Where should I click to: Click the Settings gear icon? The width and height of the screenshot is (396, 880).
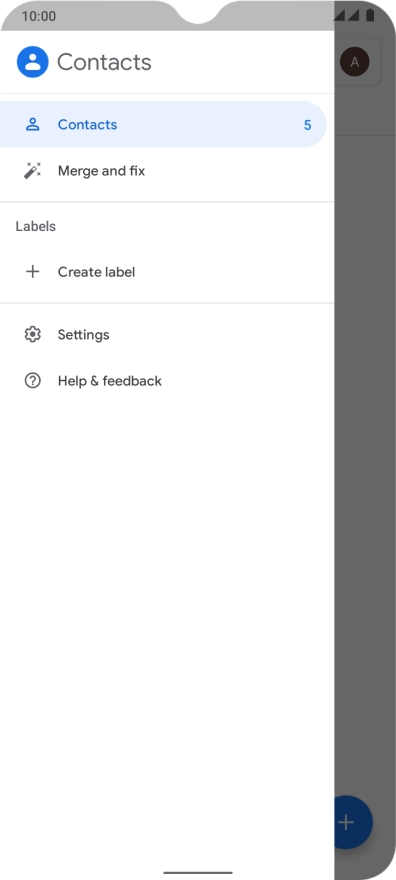click(x=33, y=334)
